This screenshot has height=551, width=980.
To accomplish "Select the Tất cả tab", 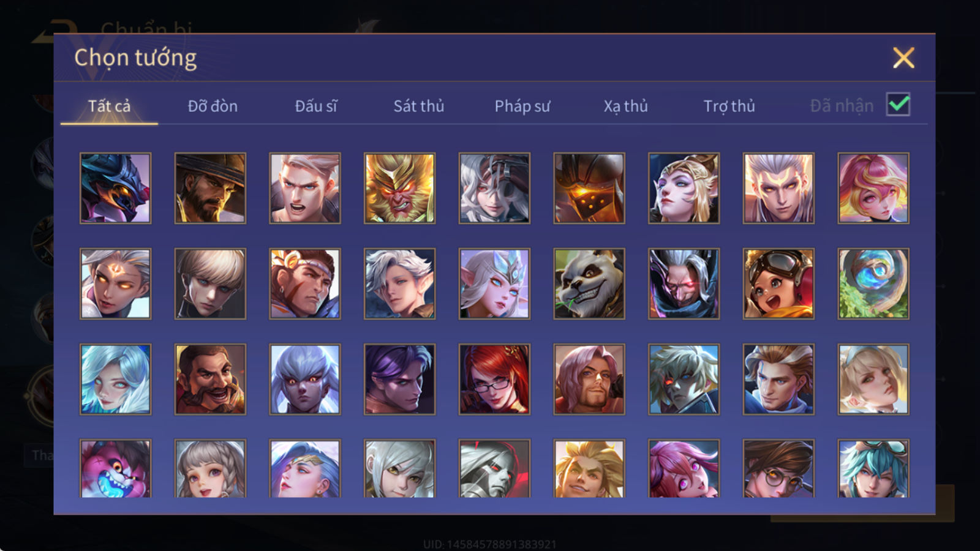I will (x=109, y=106).
